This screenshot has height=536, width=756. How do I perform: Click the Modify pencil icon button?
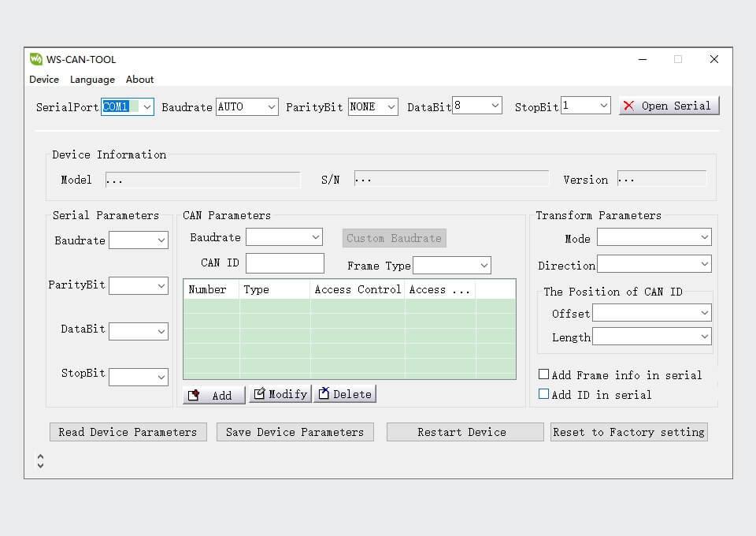260,393
